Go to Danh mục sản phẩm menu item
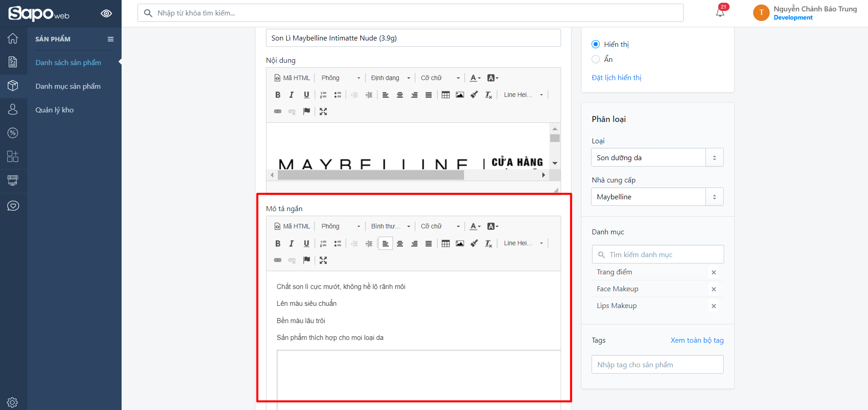868x410 pixels. tap(68, 86)
